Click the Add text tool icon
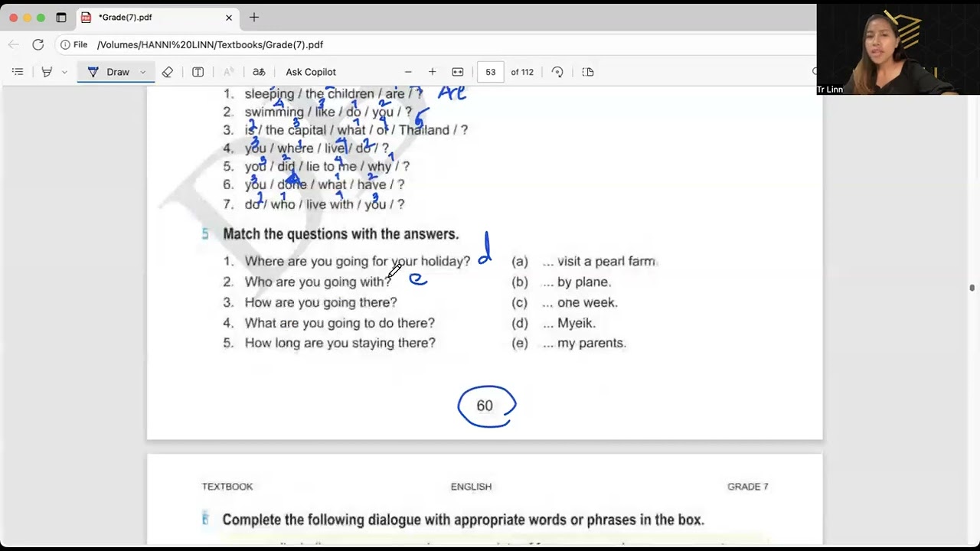 click(x=198, y=72)
